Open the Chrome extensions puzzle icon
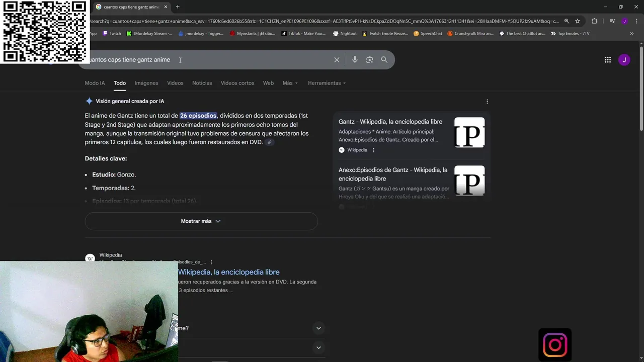 594,21
